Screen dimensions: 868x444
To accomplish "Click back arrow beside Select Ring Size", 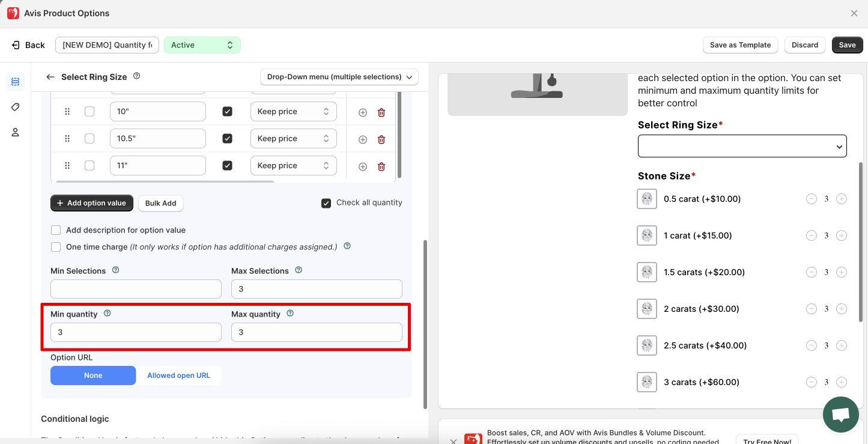I will [50, 77].
